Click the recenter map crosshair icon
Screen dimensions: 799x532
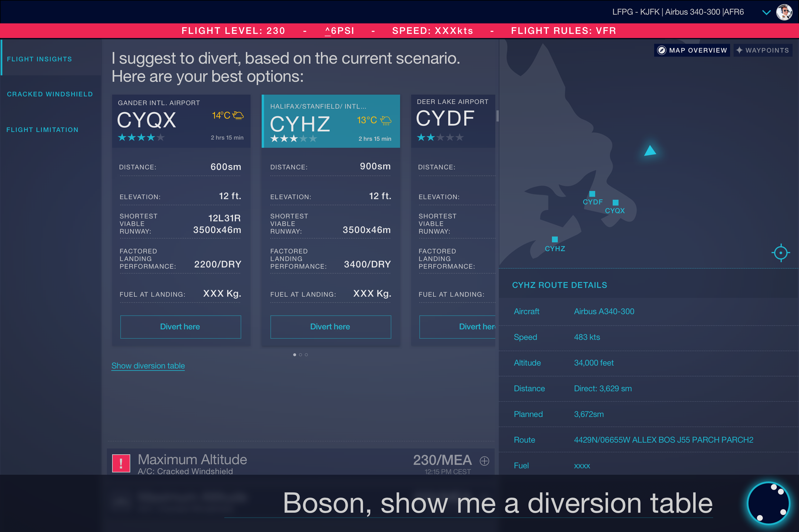781,253
